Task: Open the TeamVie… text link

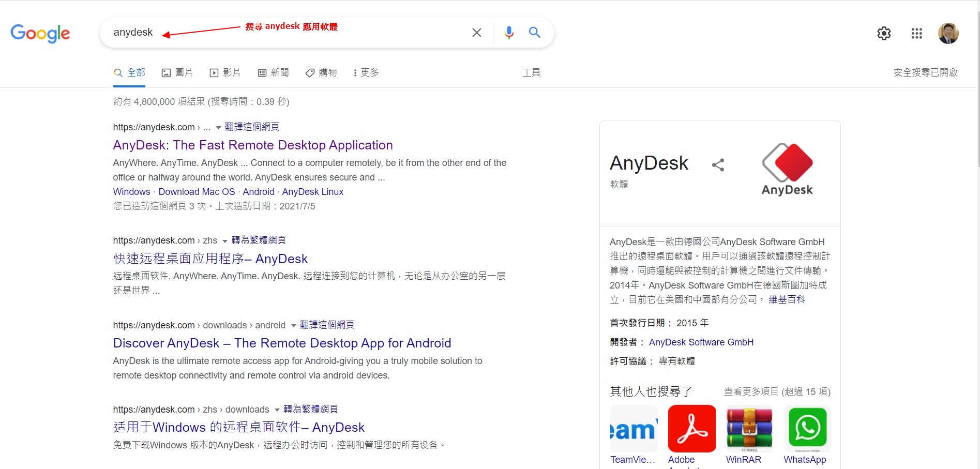Action: pos(632,460)
